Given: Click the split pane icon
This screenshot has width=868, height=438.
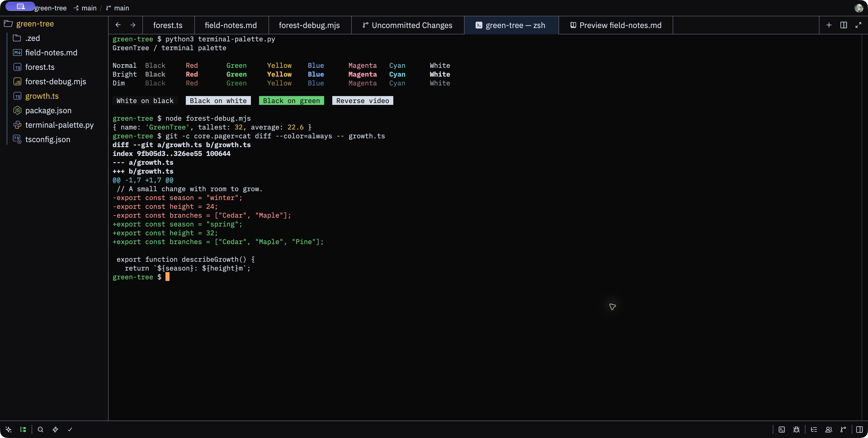Looking at the screenshot, I should point(843,25).
